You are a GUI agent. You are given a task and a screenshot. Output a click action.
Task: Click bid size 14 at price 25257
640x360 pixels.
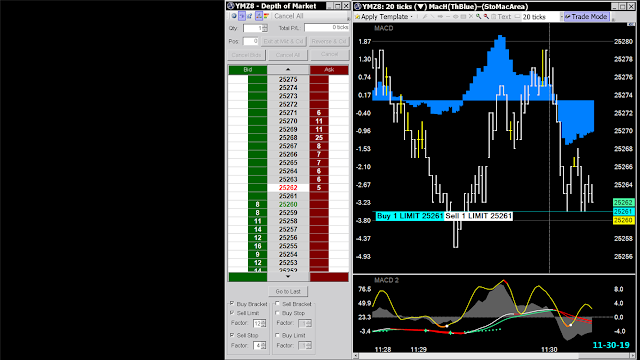[x=258, y=229]
